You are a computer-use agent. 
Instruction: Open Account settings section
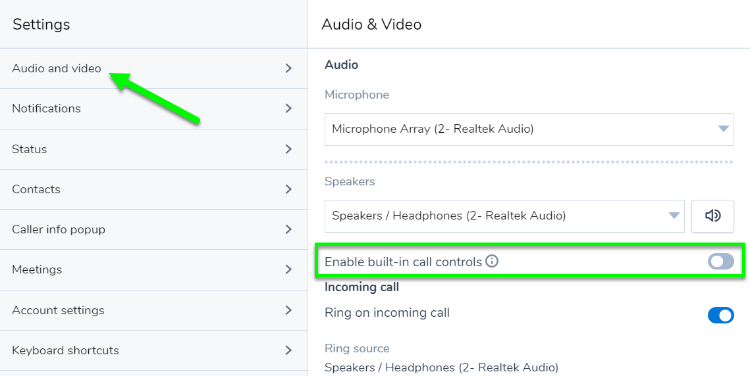pos(154,310)
